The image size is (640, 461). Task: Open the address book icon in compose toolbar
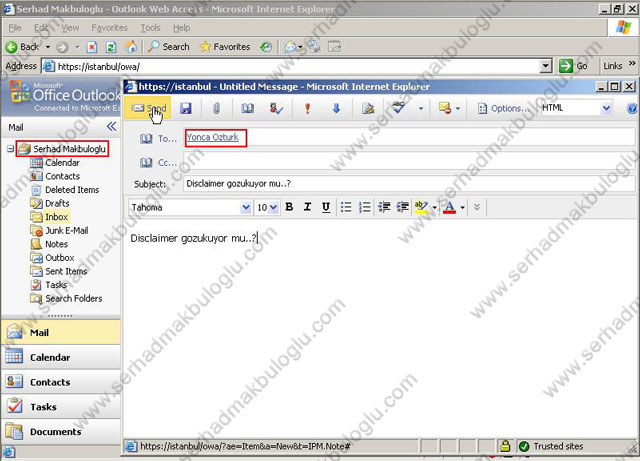pos(247,108)
